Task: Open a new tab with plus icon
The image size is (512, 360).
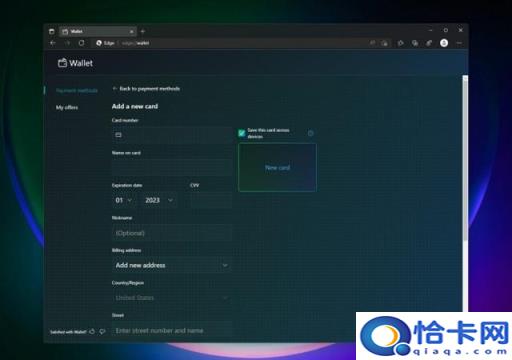Action: tap(143, 31)
